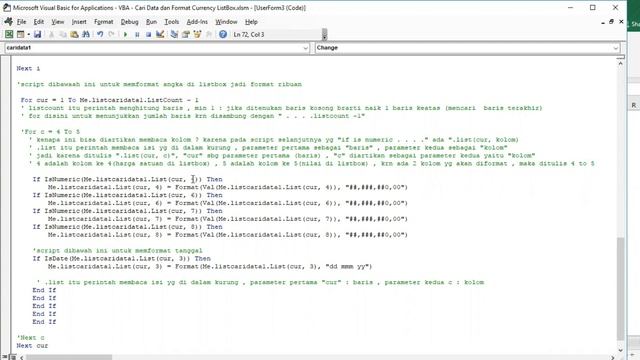Screen dimensions: 640x360
Task: Minimize the inner code window
Action: coord(603,22)
